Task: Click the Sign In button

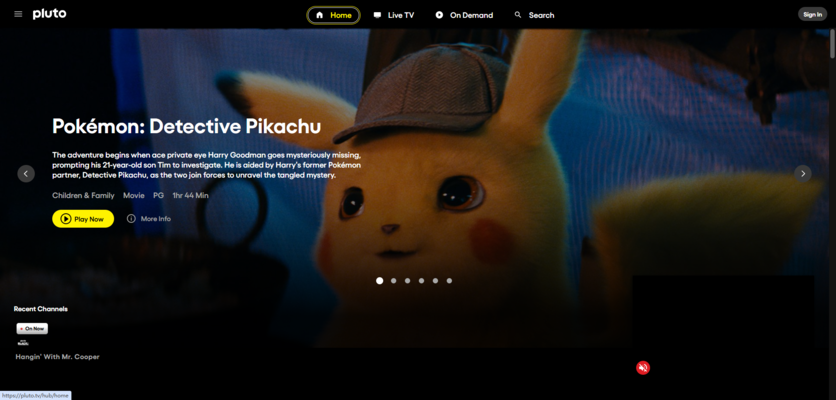Action: click(x=812, y=14)
